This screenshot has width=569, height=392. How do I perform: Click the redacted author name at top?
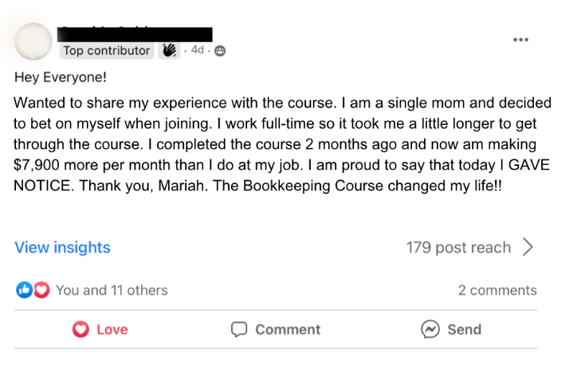[x=137, y=33]
